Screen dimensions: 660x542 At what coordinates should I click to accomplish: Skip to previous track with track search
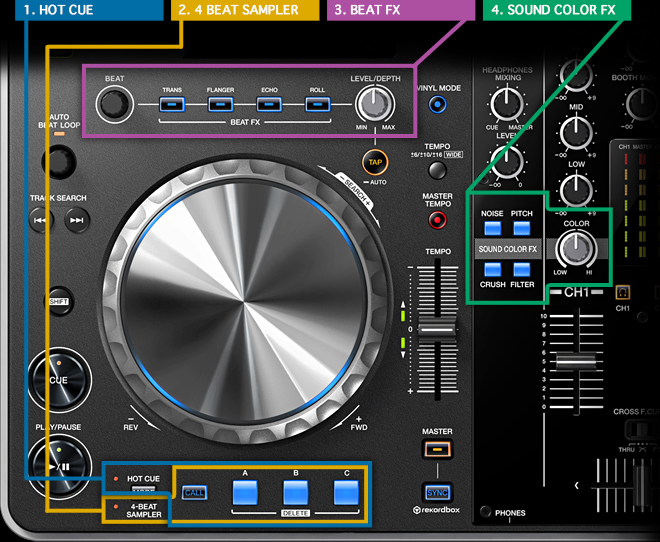41,220
